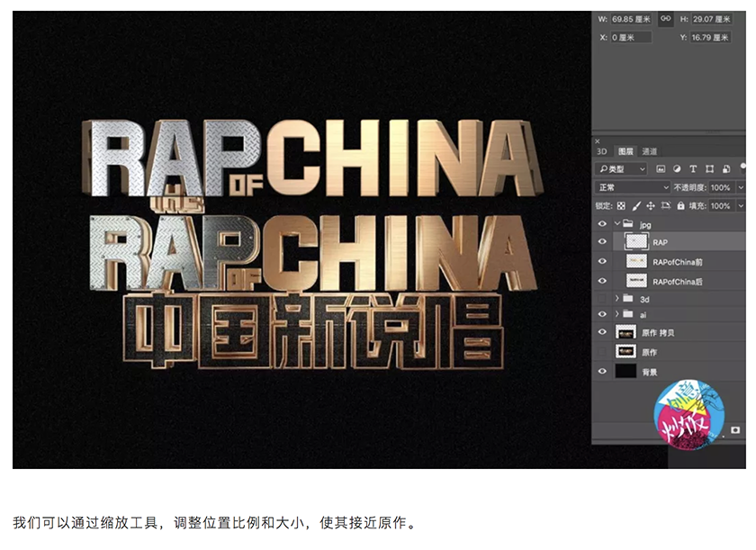The image size is (756, 550).
Task: Open the 正常 blend mode dropdown
Action: tap(633, 187)
